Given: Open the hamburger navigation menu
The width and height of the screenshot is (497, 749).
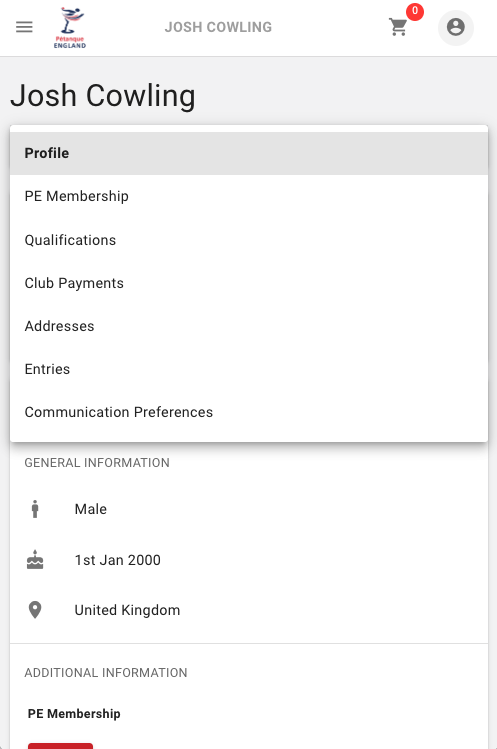Looking at the screenshot, I should (x=24, y=27).
